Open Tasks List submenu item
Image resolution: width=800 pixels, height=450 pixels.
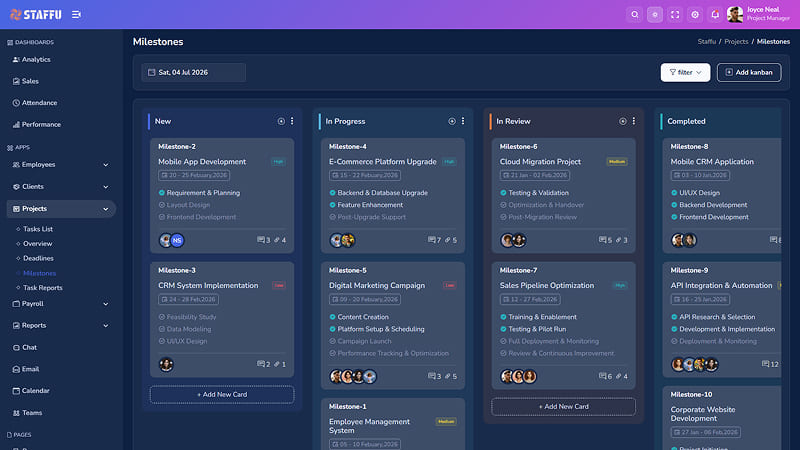38,229
